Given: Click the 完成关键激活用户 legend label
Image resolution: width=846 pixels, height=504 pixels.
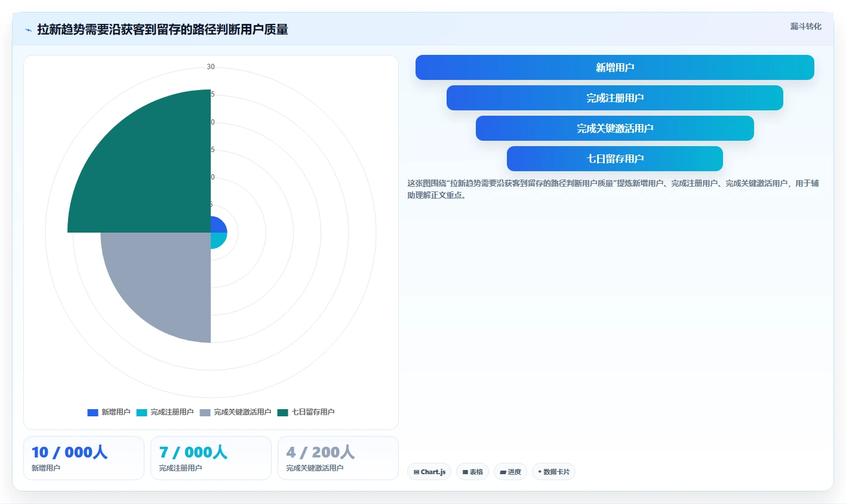Looking at the screenshot, I should (242, 412).
